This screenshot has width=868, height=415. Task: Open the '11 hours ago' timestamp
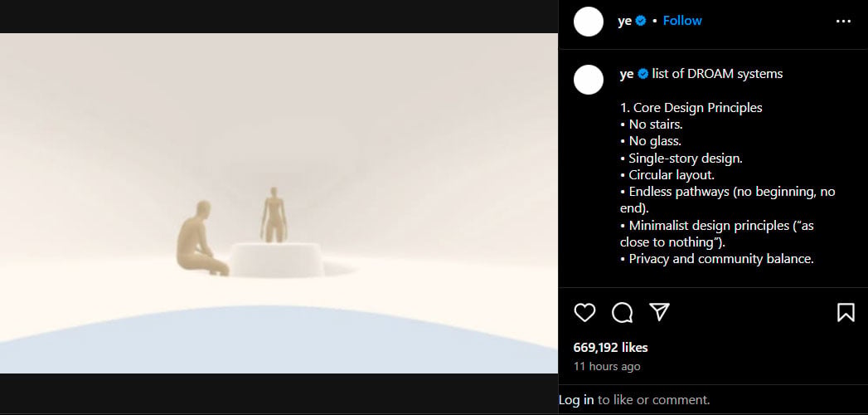coord(607,366)
